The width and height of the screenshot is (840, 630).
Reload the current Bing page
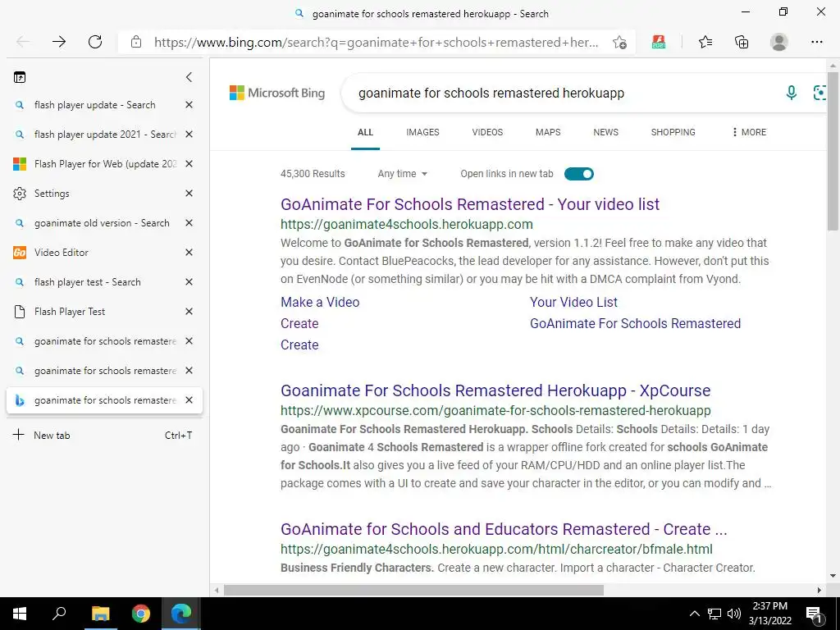pos(95,42)
